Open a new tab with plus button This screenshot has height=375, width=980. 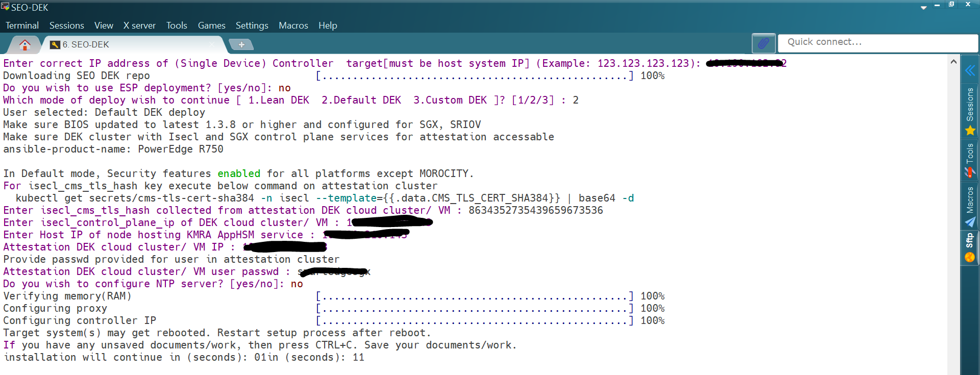pos(241,44)
